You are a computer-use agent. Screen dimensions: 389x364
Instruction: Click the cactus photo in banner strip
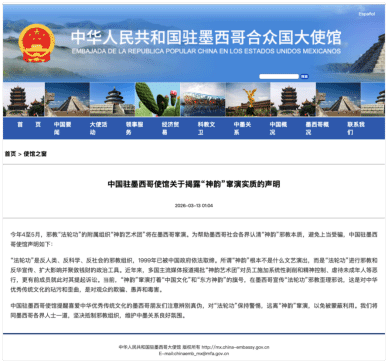pyautogui.click(x=158, y=99)
